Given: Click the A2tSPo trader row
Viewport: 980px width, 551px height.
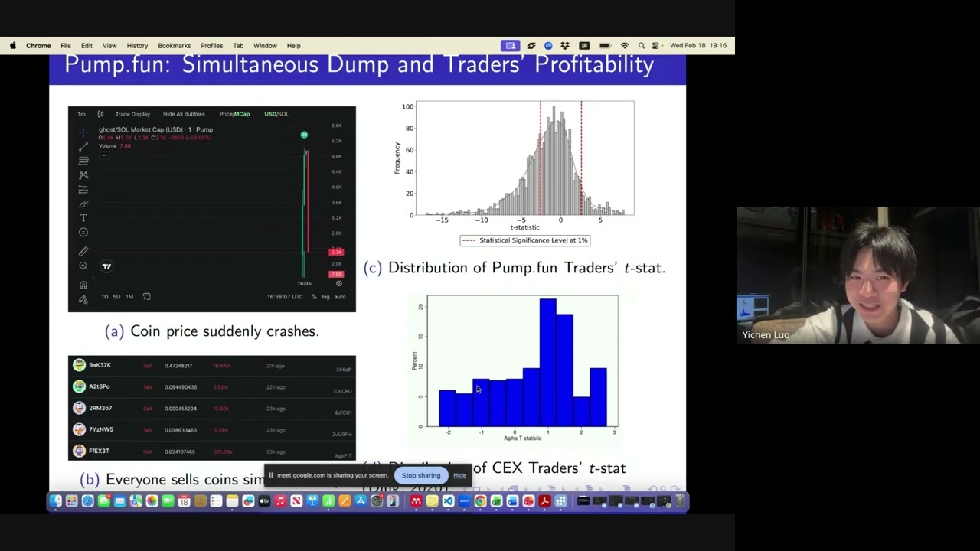Looking at the screenshot, I should [212, 387].
